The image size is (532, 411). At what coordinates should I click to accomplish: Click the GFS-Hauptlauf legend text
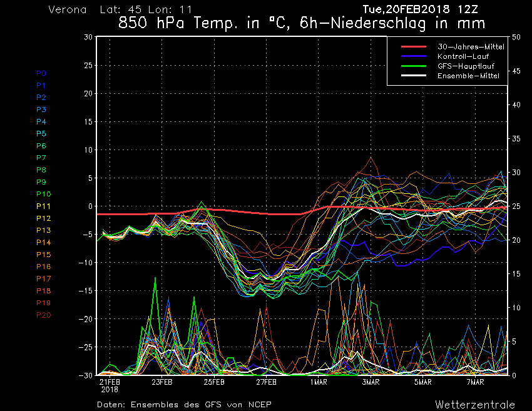[x=466, y=66]
